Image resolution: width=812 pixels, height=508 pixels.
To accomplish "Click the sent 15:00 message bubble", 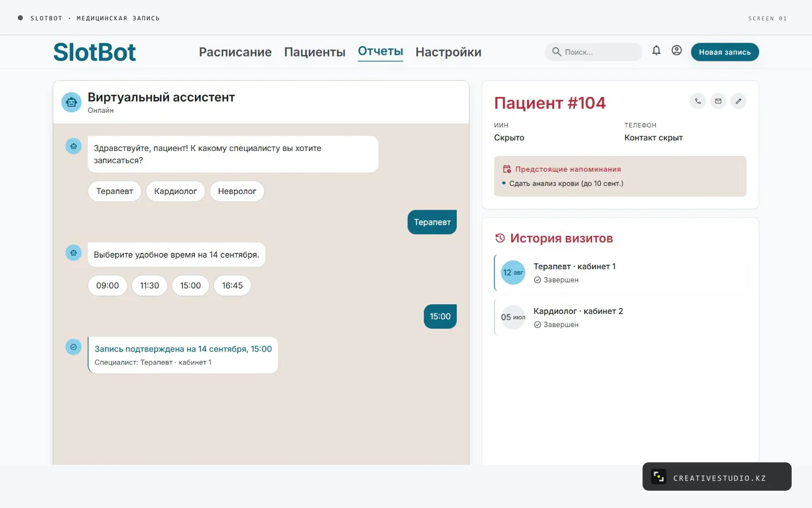I will (x=440, y=316).
